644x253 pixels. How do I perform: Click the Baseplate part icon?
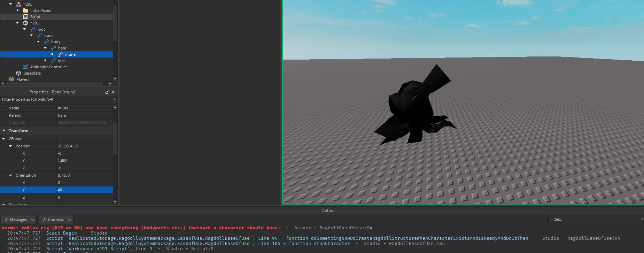coord(18,73)
